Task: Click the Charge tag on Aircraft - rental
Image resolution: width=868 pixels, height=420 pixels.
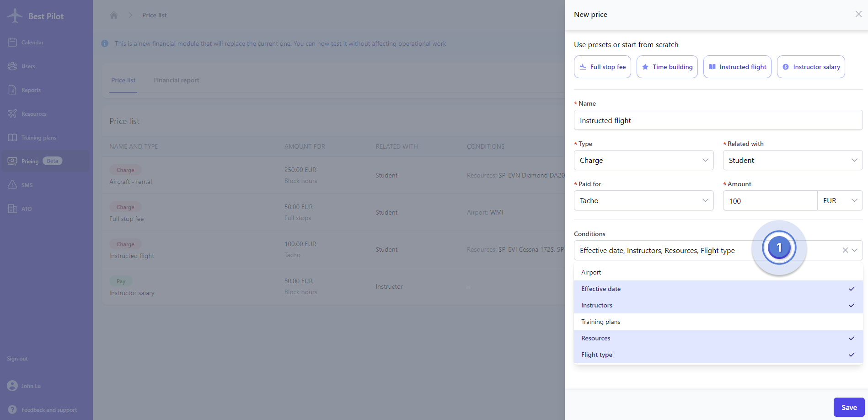Action: tap(125, 170)
